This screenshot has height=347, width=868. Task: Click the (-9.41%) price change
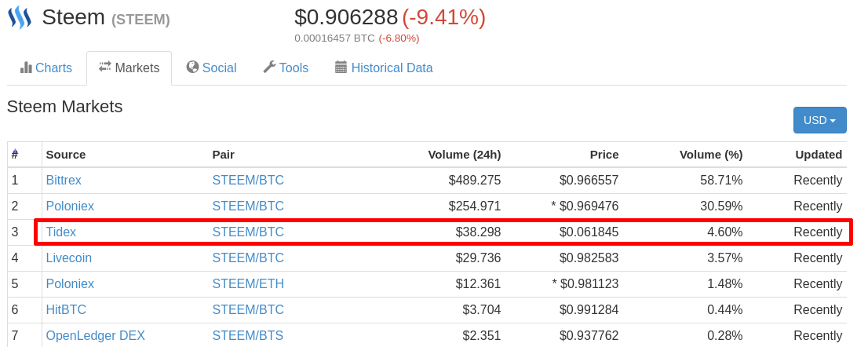pyautogui.click(x=444, y=17)
